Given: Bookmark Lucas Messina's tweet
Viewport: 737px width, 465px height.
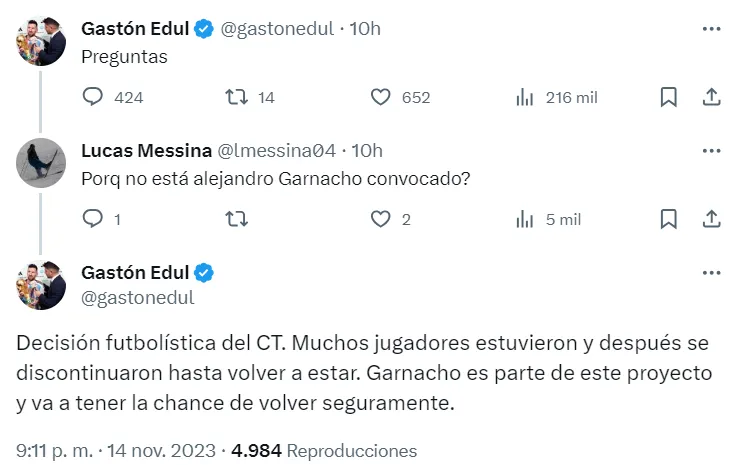Looking at the screenshot, I should [x=669, y=219].
